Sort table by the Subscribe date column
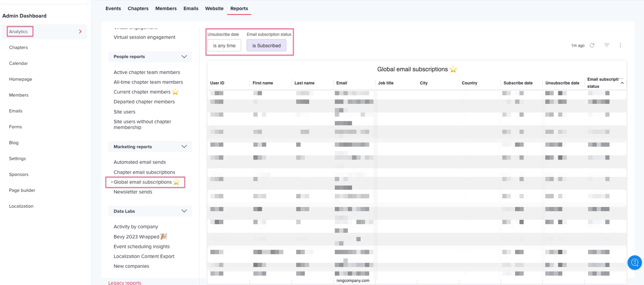The image size is (644, 285). (518, 83)
